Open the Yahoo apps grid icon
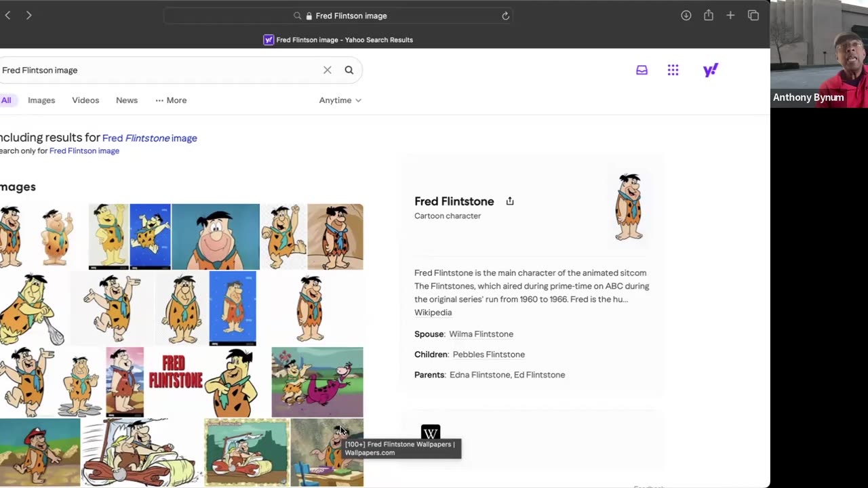The width and height of the screenshot is (868, 488). click(x=673, y=70)
